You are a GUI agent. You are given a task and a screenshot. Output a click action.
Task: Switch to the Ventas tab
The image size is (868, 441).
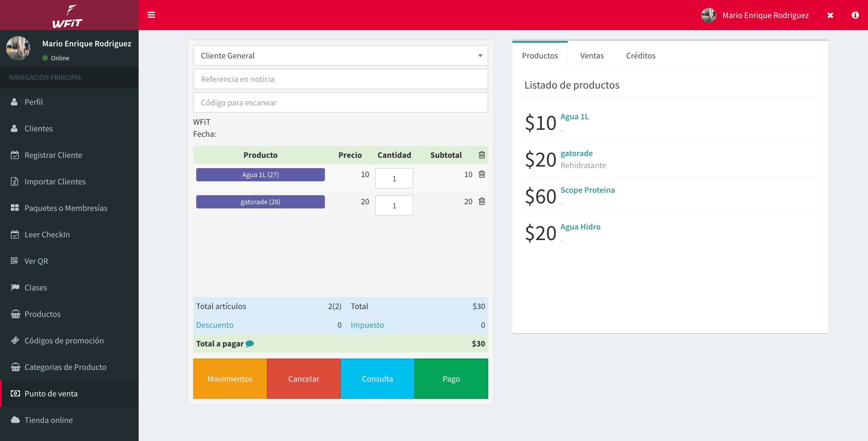(592, 56)
